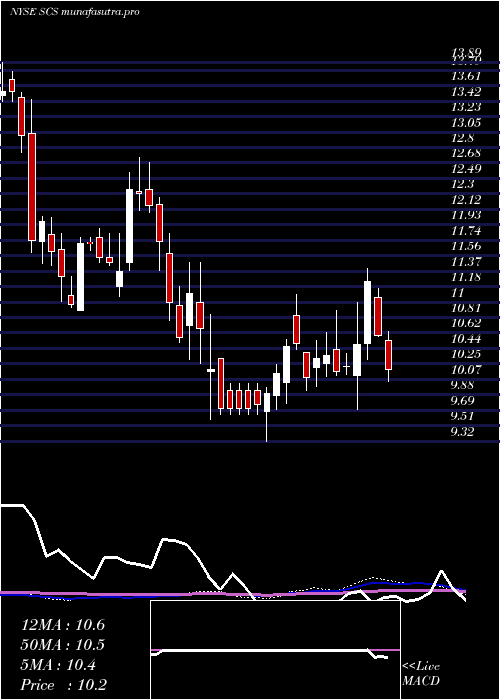Click the 12MA : 10.6 readout
This screenshot has height=700, width=500.
click(63, 625)
